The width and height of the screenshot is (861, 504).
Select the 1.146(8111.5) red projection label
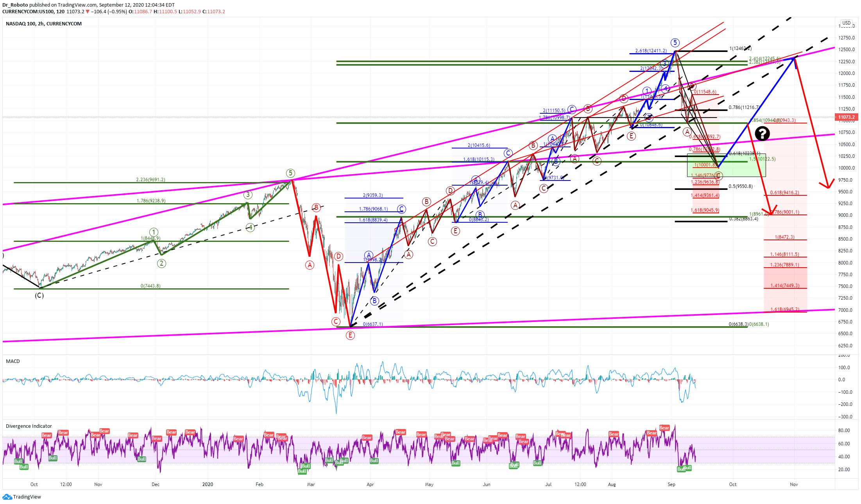tap(784, 254)
